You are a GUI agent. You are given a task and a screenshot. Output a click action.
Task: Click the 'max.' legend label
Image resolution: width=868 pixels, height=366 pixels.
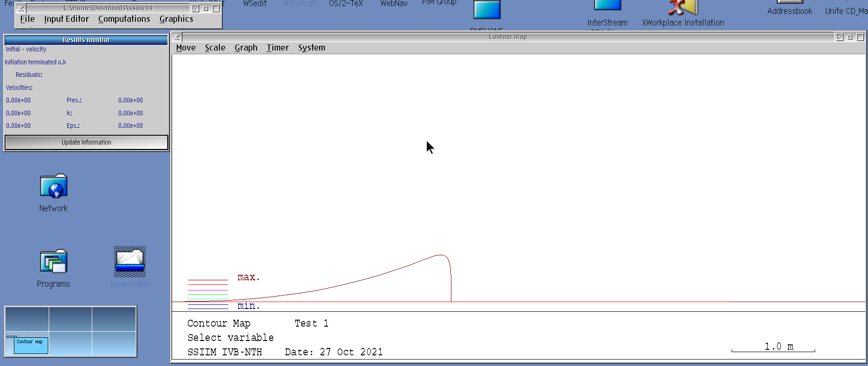pyautogui.click(x=249, y=277)
